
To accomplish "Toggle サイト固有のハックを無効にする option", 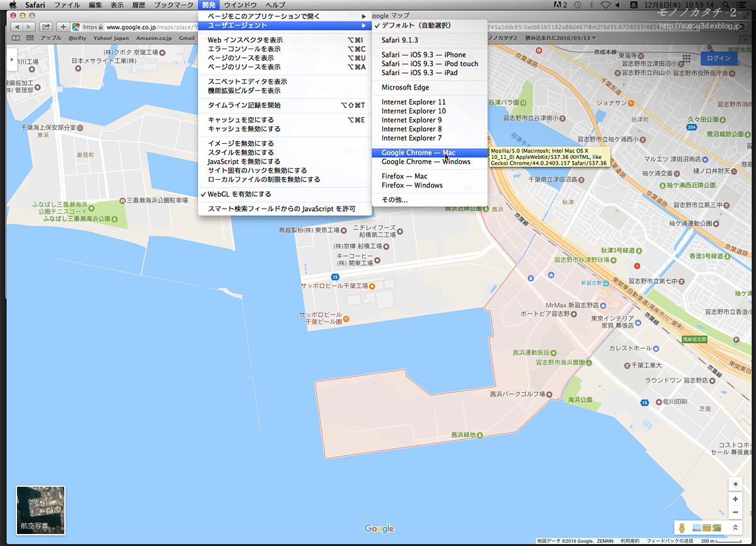I will point(285,170).
